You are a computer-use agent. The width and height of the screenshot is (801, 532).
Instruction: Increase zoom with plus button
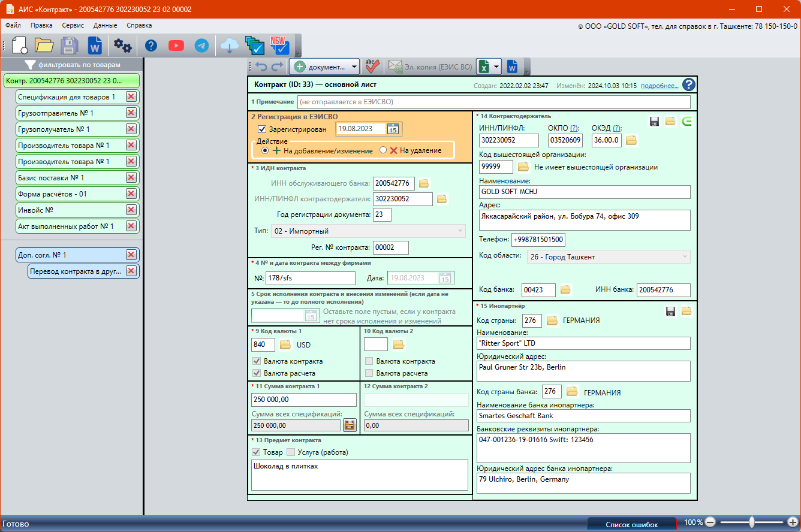click(x=793, y=522)
